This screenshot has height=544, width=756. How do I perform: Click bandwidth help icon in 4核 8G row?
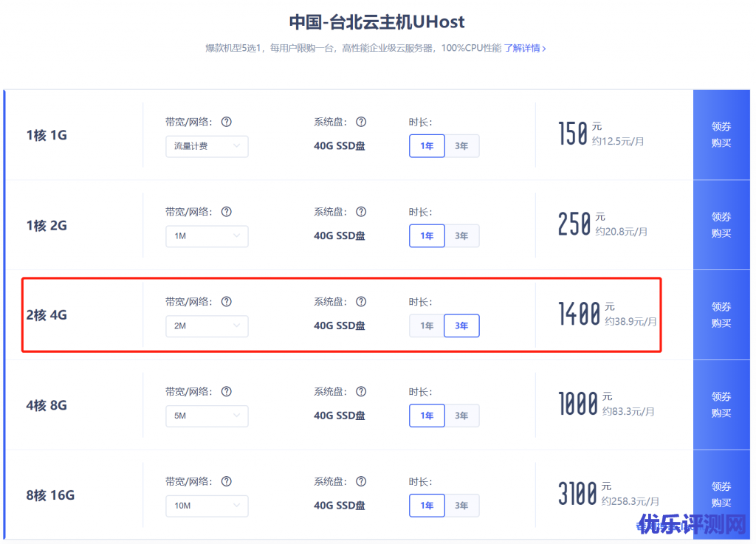pos(227,392)
